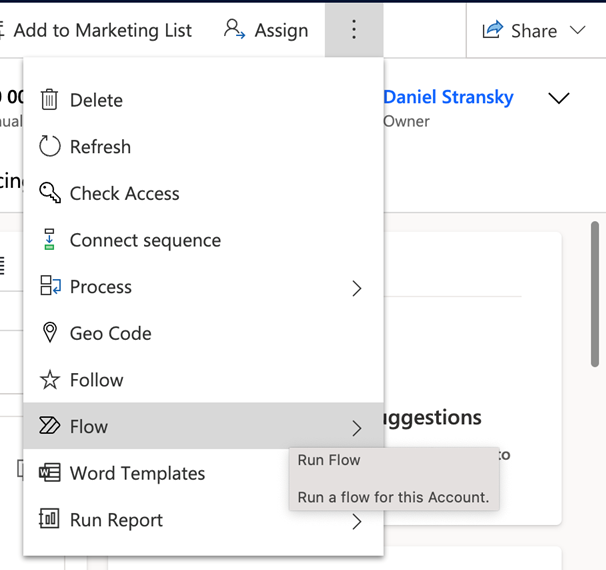This screenshot has width=606, height=570.
Task: Select Flow from the overflow menu
Action: 89,427
